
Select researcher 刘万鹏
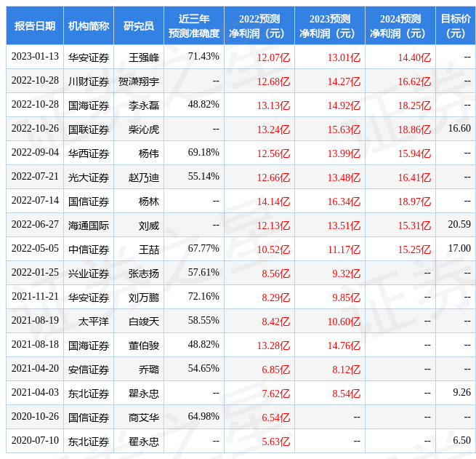[144, 298]
